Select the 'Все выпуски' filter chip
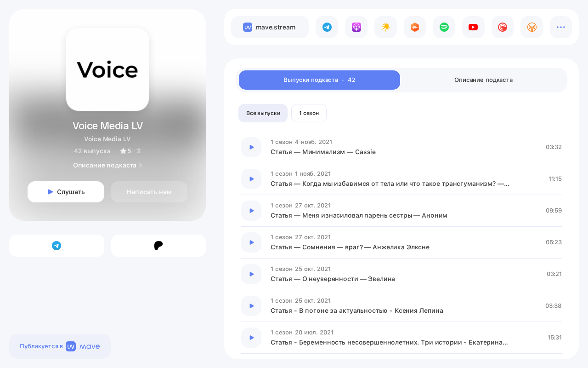 coord(263,113)
